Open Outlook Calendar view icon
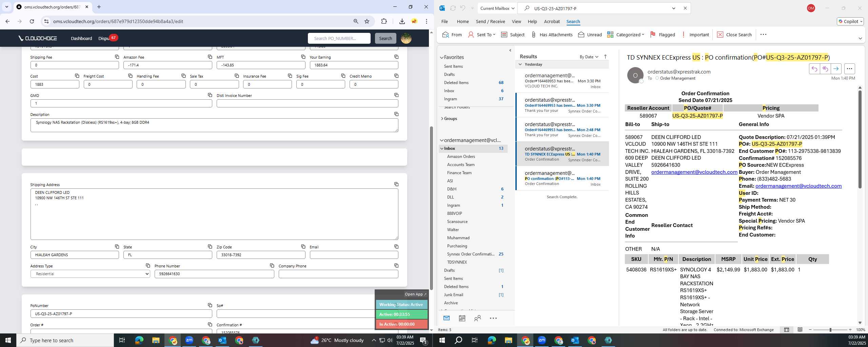This screenshot has width=868, height=347. pyautogui.click(x=462, y=318)
